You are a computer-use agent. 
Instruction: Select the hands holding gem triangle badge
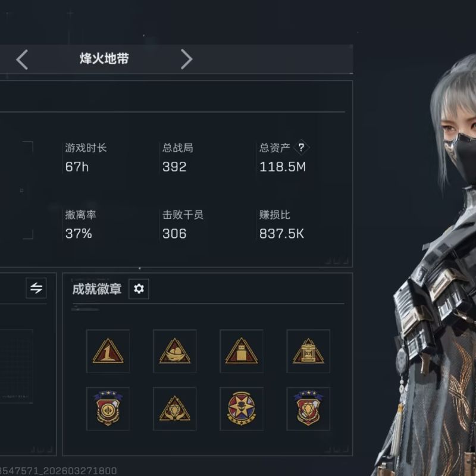click(175, 409)
